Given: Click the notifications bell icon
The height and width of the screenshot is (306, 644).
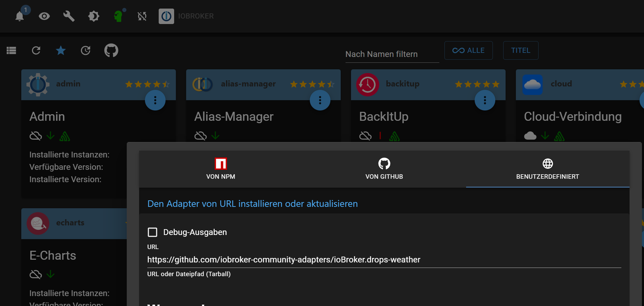Looking at the screenshot, I should click(20, 16).
